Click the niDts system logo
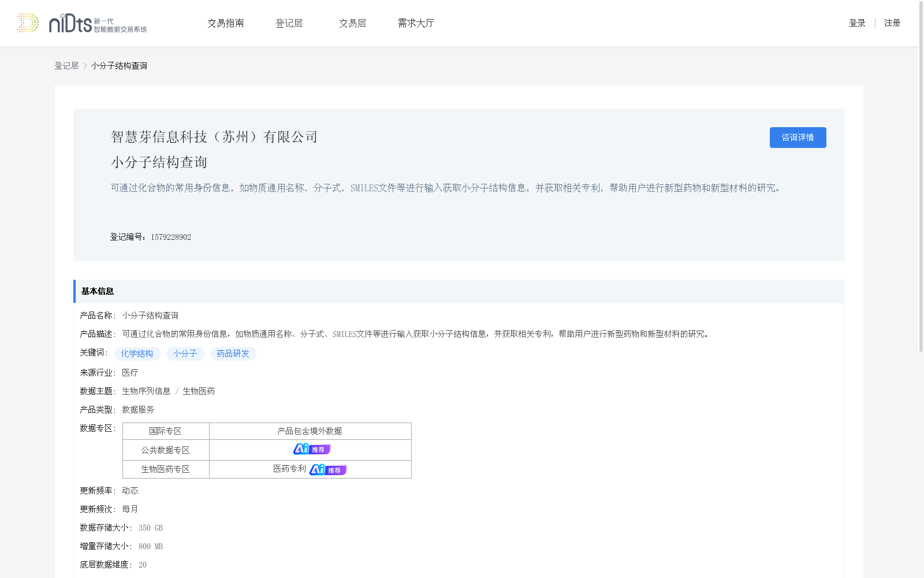 click(x=98, y=23)
